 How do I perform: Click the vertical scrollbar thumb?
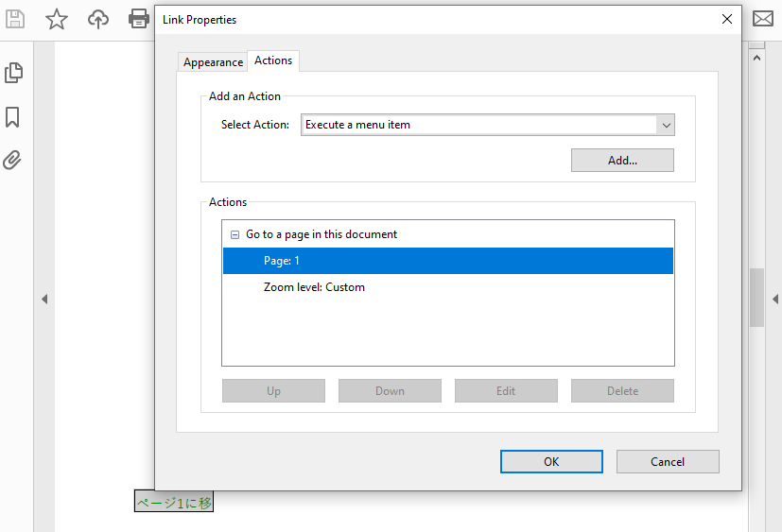pos(756,297)
